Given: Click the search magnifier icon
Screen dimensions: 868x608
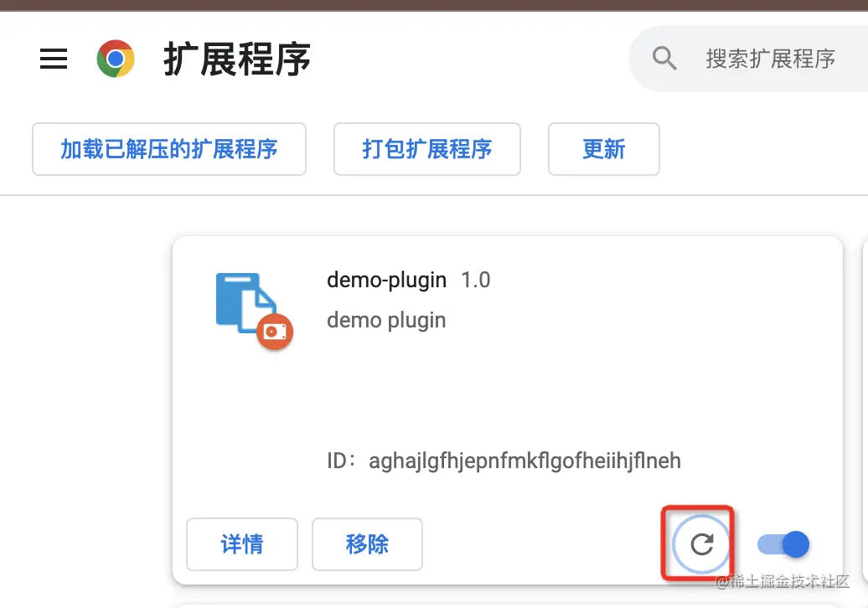Looking at the screenshot, I should 664,58.
